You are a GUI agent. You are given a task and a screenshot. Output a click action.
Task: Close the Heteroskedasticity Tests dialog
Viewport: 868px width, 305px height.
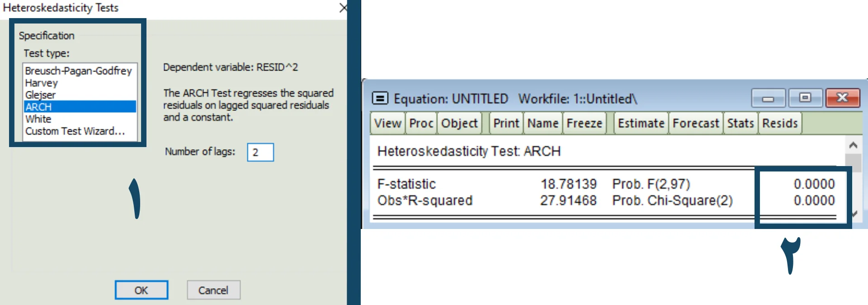pos(343,8)
